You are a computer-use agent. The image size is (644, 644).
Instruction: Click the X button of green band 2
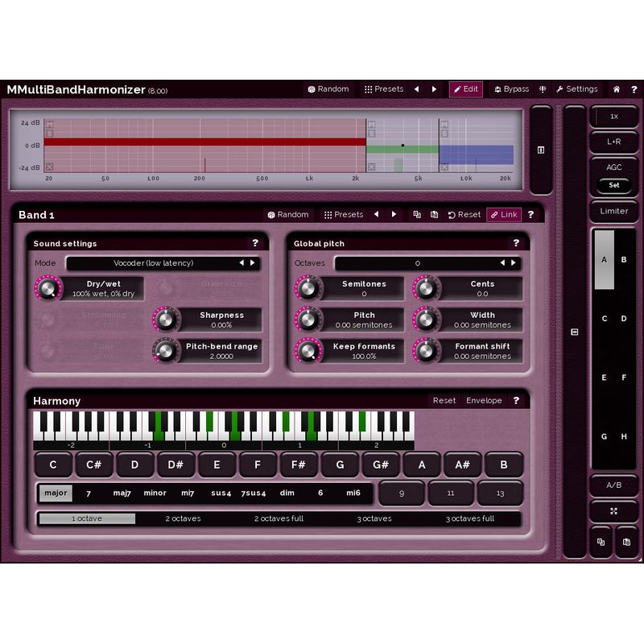372,167
